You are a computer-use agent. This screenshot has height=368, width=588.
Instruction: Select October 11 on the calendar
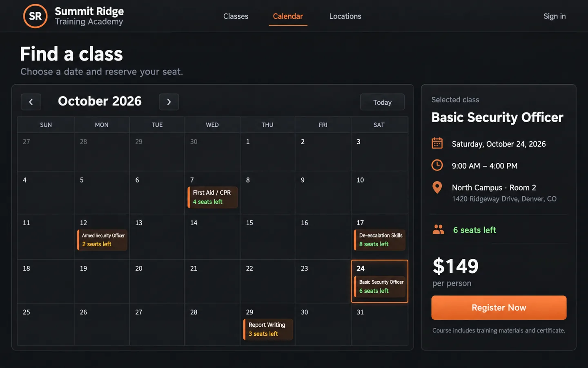coord(46,237)
